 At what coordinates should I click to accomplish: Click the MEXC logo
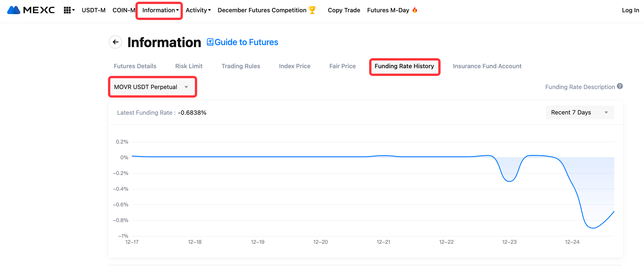(x=31, y=10)
